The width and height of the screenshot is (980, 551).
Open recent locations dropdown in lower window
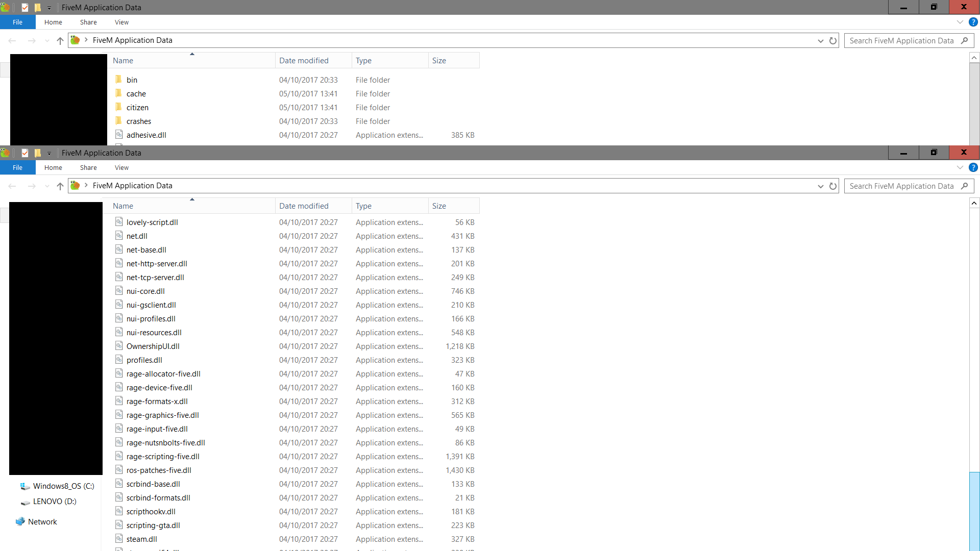[x=47, y=186]
